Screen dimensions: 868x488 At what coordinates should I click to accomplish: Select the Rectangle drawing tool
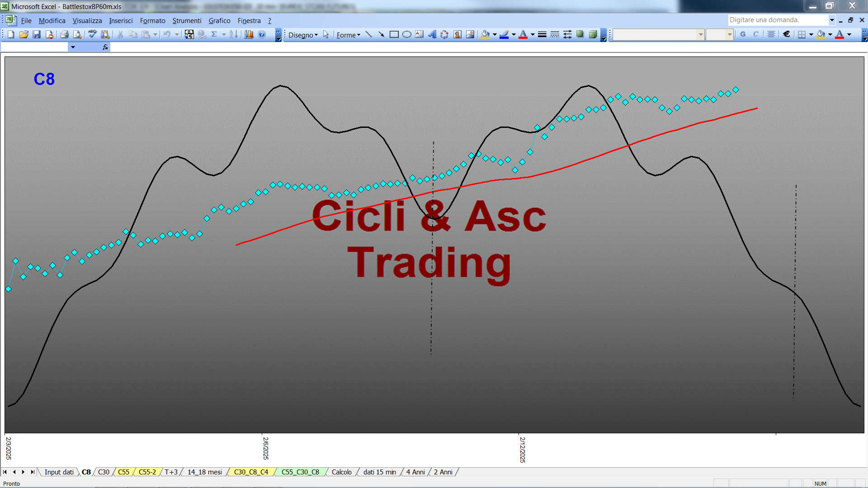[394, 34]
